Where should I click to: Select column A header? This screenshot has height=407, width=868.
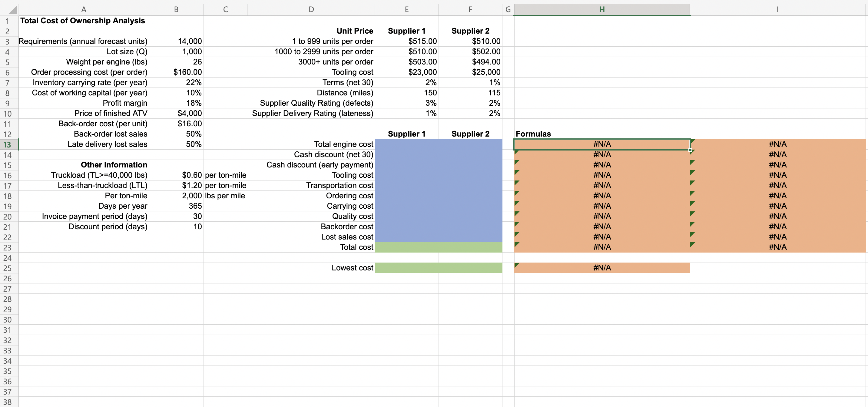pos(83,9)
